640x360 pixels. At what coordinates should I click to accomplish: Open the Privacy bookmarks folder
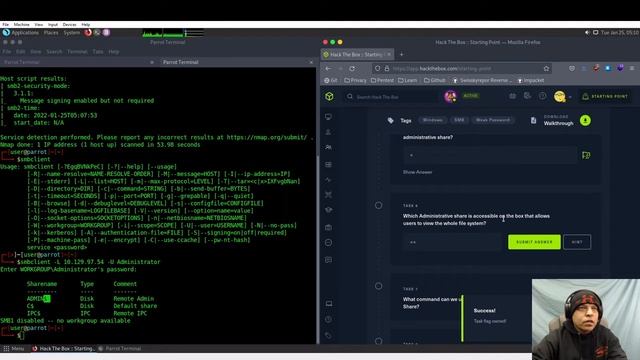(355, 80)
